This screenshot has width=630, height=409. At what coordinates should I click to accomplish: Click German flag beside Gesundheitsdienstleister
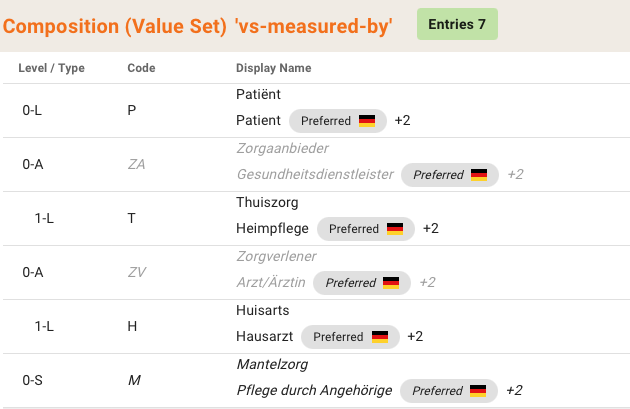(x=479, y=175)
